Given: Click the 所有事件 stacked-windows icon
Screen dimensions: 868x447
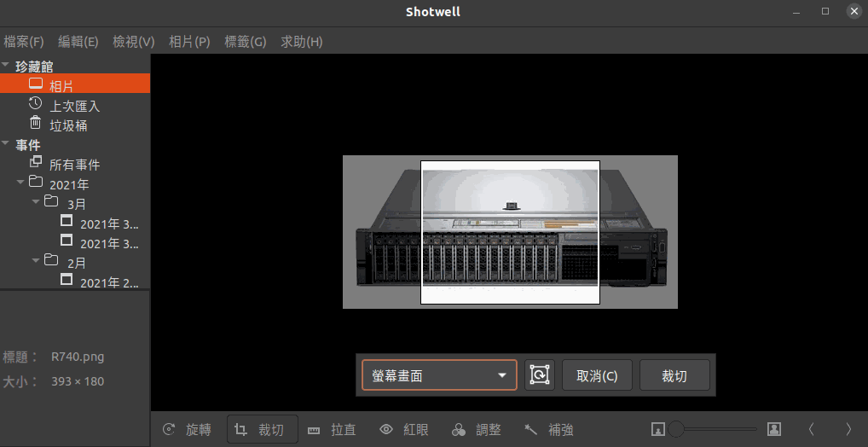Looking at the screenshot, I should [x=36, y=162].
